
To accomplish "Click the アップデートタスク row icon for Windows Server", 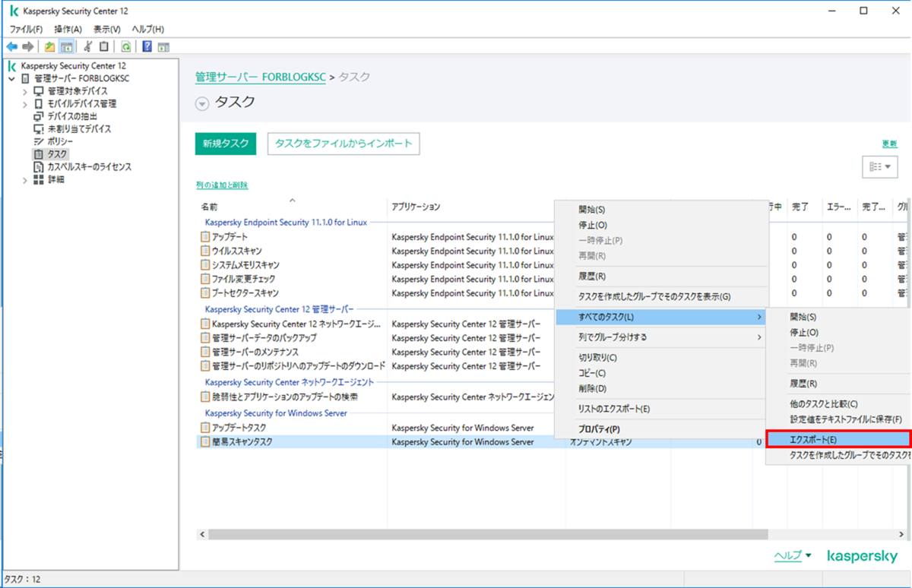I will [x=205, y=428].
